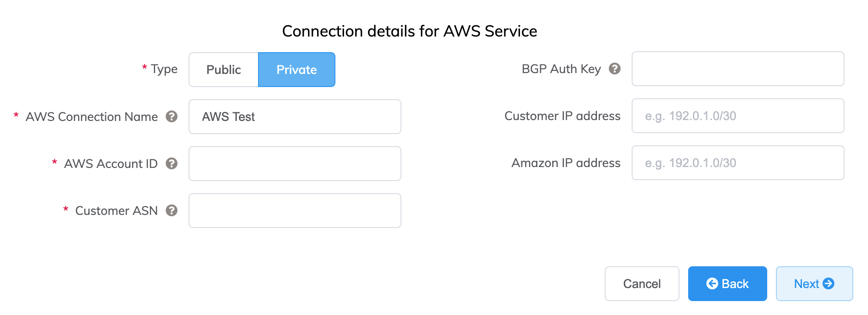This screenshot has height=315, width=868.
Task: Click the AWS Account ID input field
Action: [295, 163]
